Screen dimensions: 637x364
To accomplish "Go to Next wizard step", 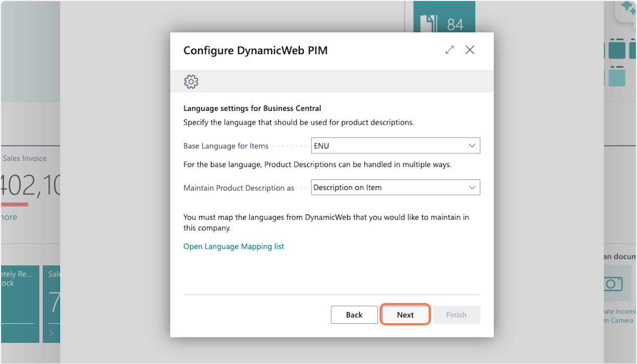I will [405, 315].
